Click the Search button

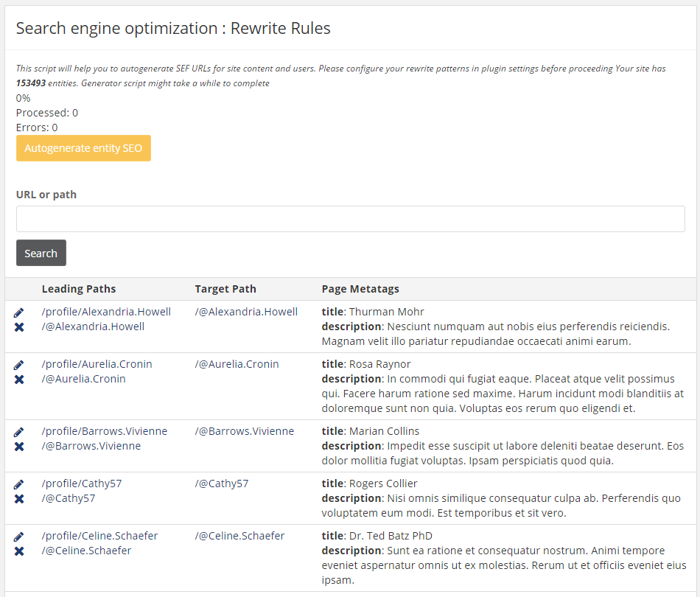coord(41,253)
